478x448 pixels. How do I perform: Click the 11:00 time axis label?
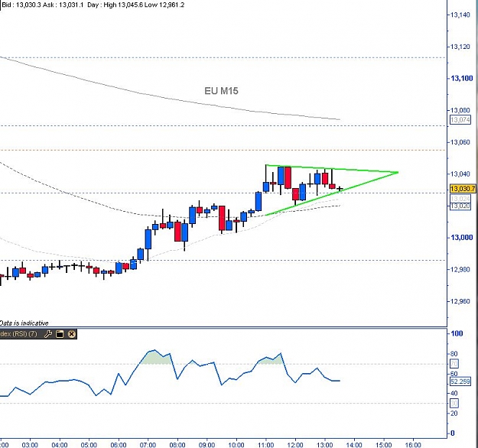click(x=266, y=445)
